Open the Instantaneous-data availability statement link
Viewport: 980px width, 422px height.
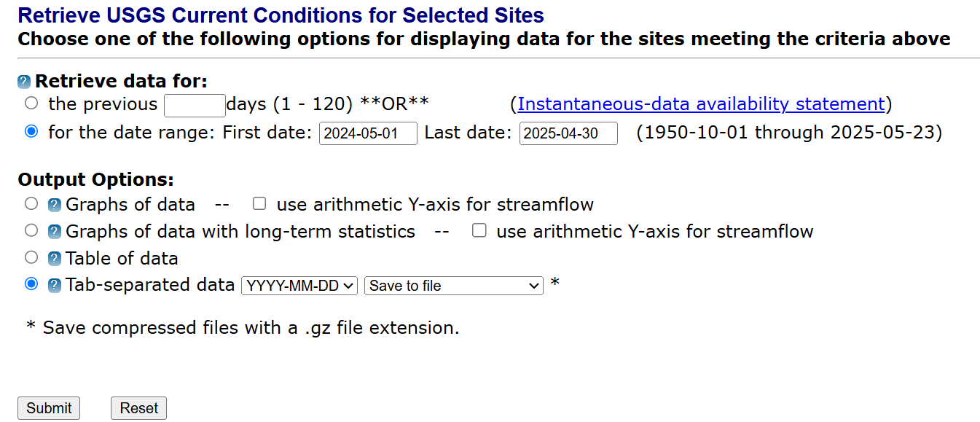(x=702, y=103)
